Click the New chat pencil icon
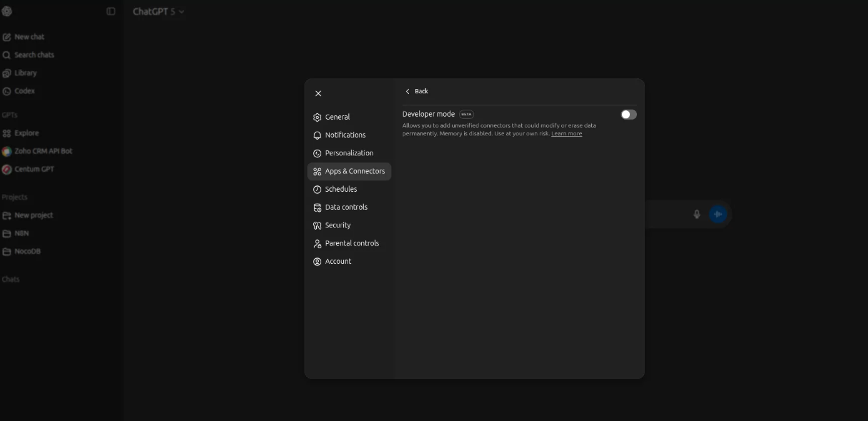868x421 pixels. pyautogui.click(x=7, y=37)
